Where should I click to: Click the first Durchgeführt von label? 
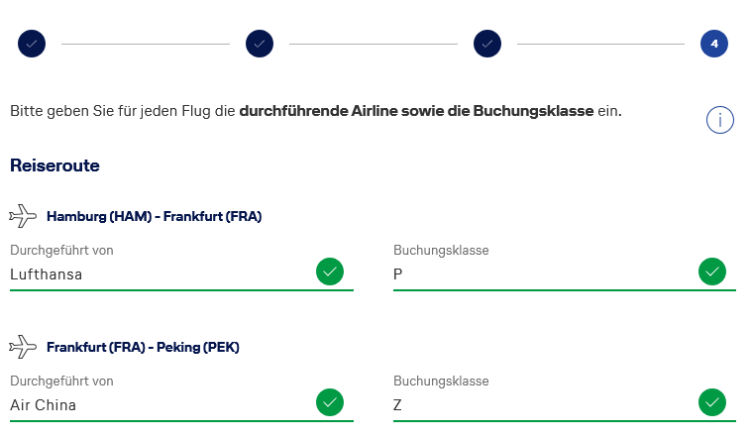(x=61, y=250)
